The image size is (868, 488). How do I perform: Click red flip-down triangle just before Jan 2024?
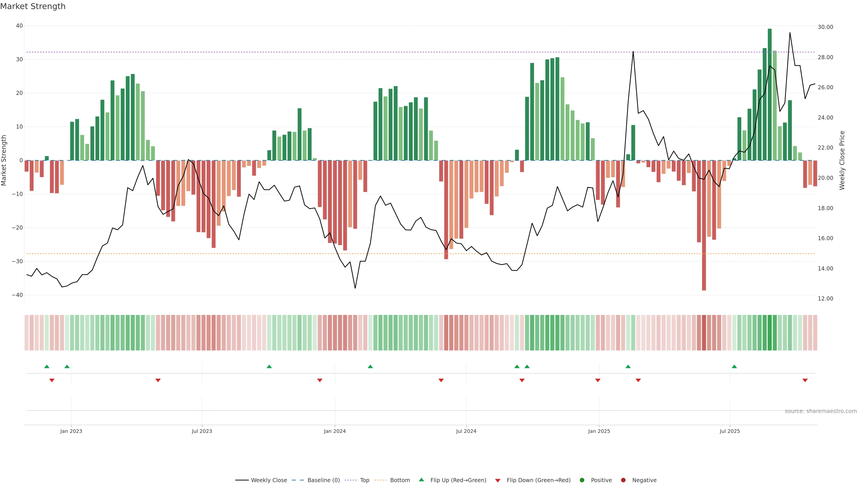point(320,380)
